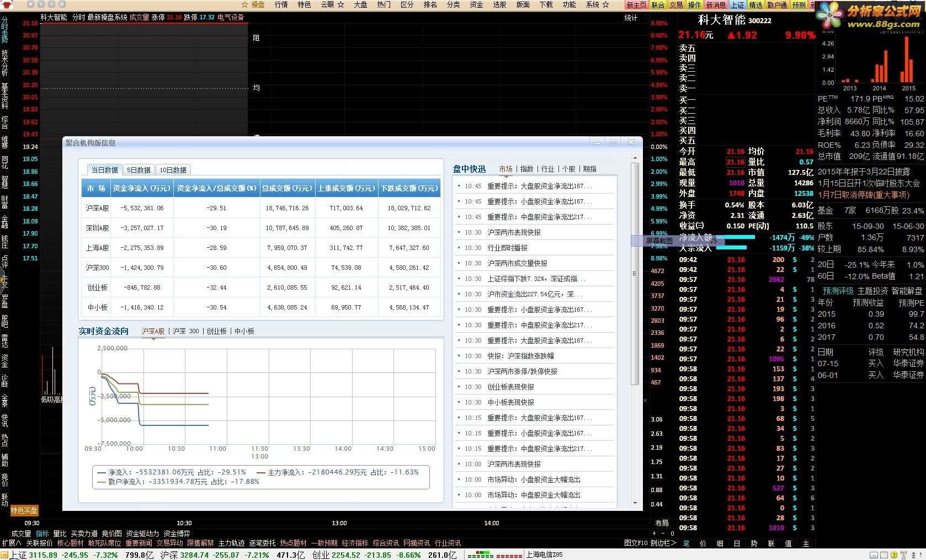This screenshot has width=926, height=560.
Task: Open the 行业资讯 bottom tab
Action: coord(448,543)
